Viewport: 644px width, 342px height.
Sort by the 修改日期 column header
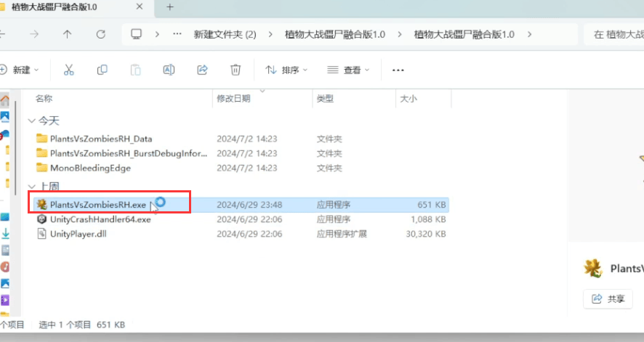[233, 99]
